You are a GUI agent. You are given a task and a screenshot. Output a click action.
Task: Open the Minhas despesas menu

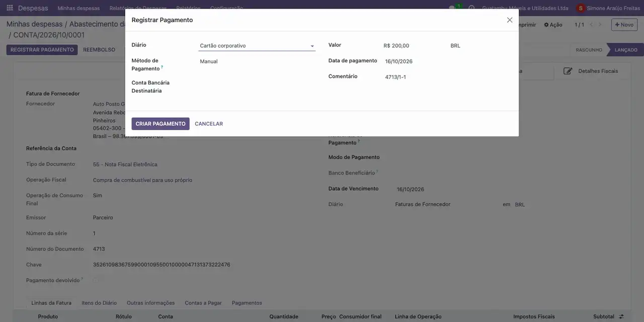click(x=78, y=8)
